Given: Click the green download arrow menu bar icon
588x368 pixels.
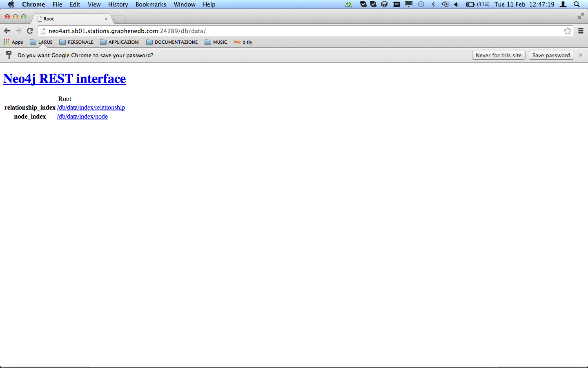Looking at the screenshot, I should pos(349,4).
